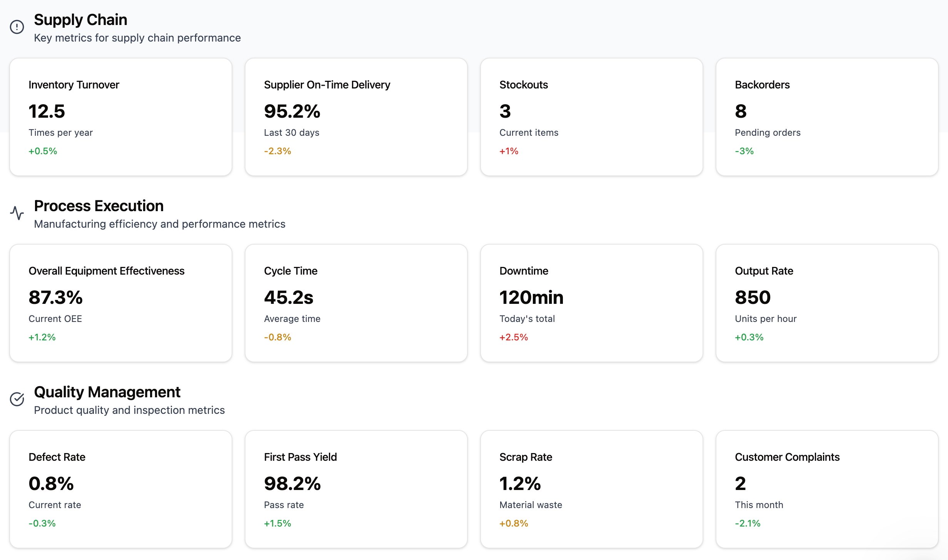Open the Output Rate card
Image resolution: width=948 pixels, height=560 pixels.
point(827,303)
